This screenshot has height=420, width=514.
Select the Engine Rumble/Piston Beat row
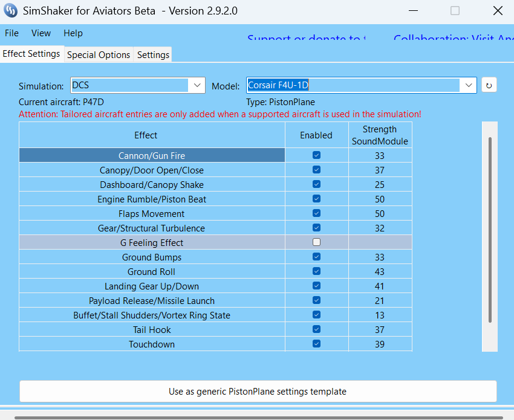(x=152, y=199)
